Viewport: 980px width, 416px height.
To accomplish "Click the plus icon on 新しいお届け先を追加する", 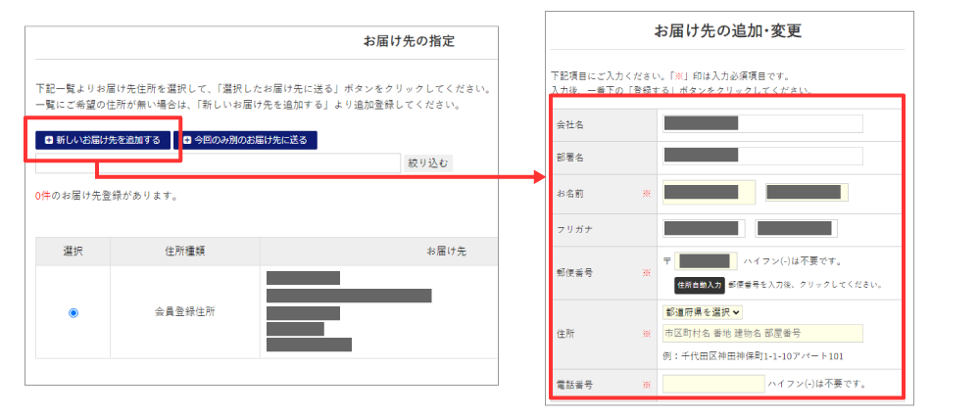I will [49, 140].
